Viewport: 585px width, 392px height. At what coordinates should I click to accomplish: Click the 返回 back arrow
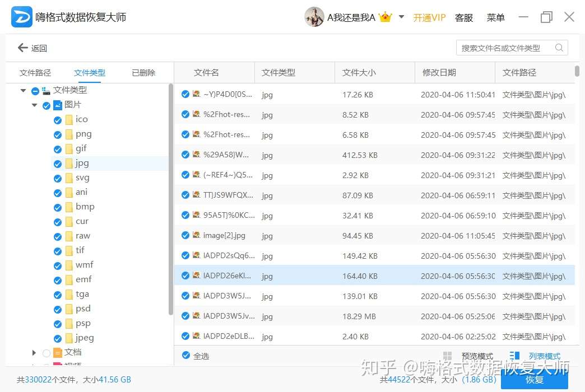tap(22, 48)
